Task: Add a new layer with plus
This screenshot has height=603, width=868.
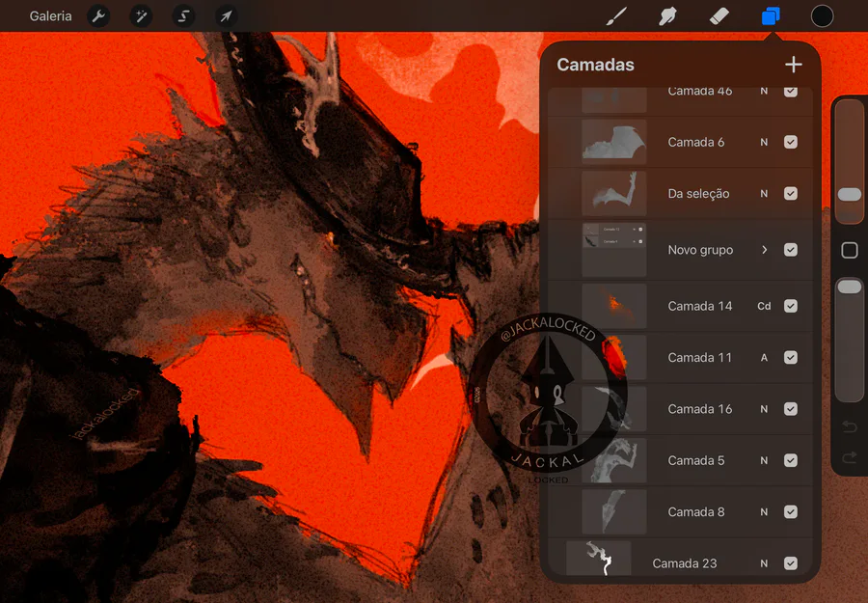Action: [x=794, y=65]
